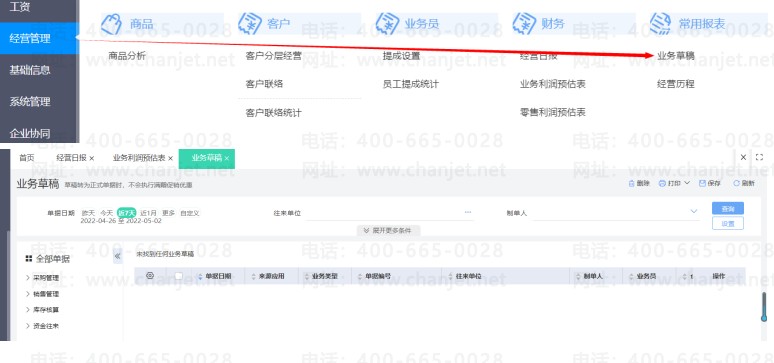
Task: Click the 常用报表 category icon
Action: point(660,24)
